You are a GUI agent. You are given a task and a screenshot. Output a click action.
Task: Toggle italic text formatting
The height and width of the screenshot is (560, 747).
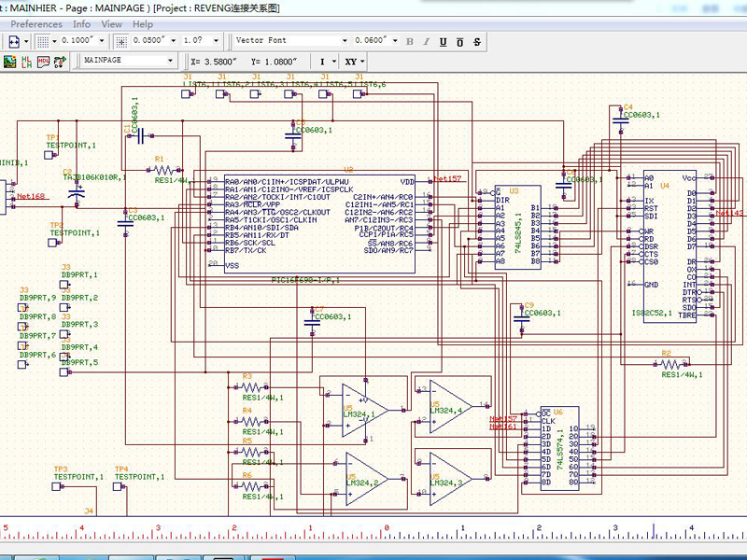427,42
